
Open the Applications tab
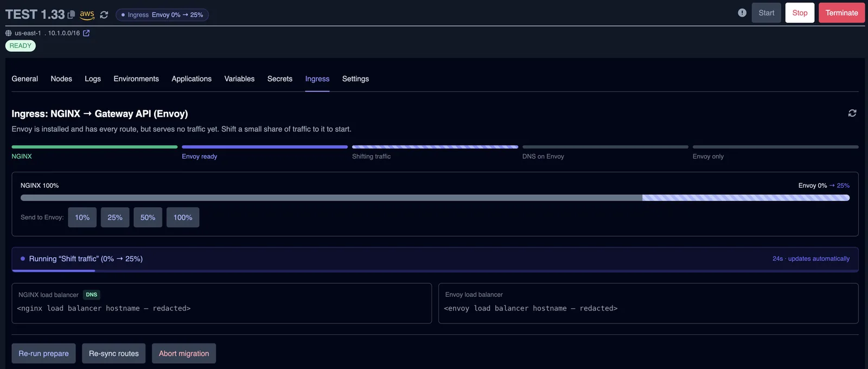point(192,79)
